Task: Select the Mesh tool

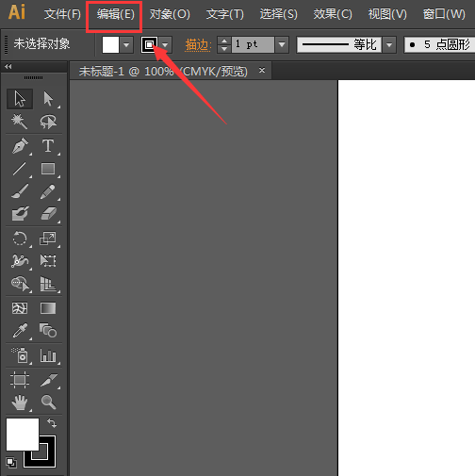Action: [20, 308]
